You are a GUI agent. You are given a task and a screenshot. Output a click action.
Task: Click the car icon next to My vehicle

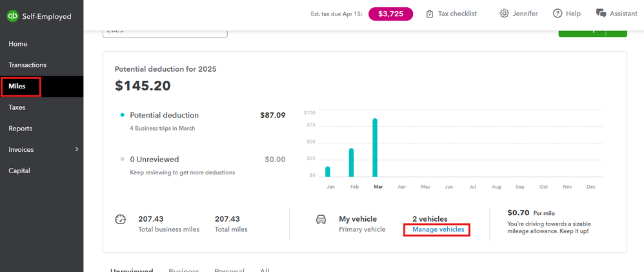(321, 219)
